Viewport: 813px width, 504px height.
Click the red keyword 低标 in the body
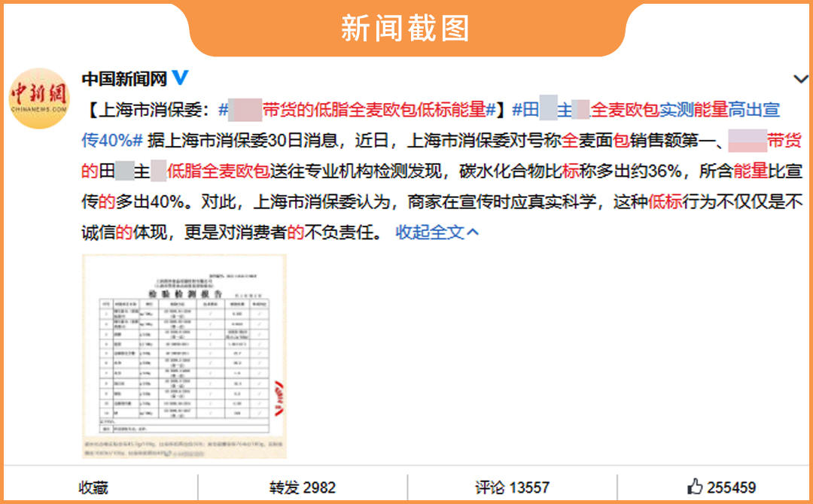point(665,202)
